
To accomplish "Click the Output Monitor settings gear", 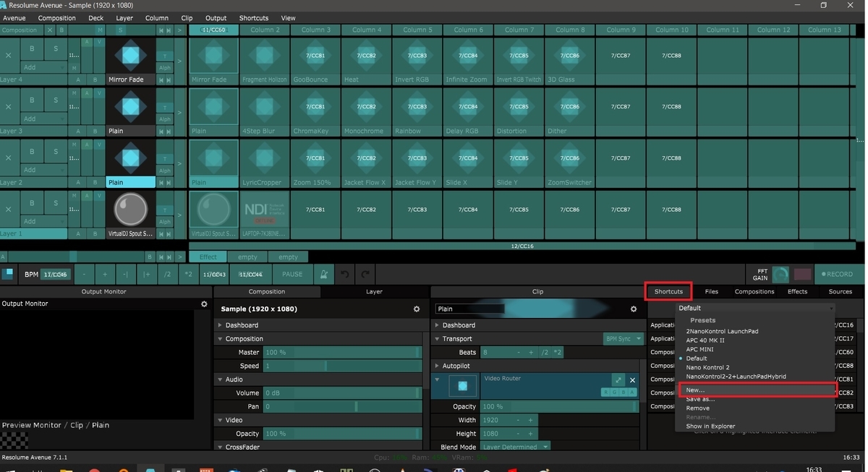I will coord(203,304).
